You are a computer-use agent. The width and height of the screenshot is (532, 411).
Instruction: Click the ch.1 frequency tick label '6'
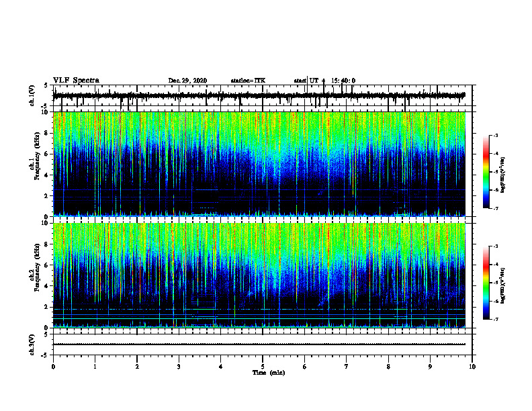[x=47, y=154]
